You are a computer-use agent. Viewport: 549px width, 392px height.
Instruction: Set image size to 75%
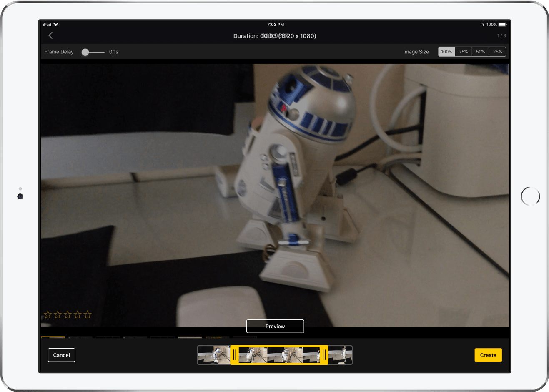[x=464, y=52]
